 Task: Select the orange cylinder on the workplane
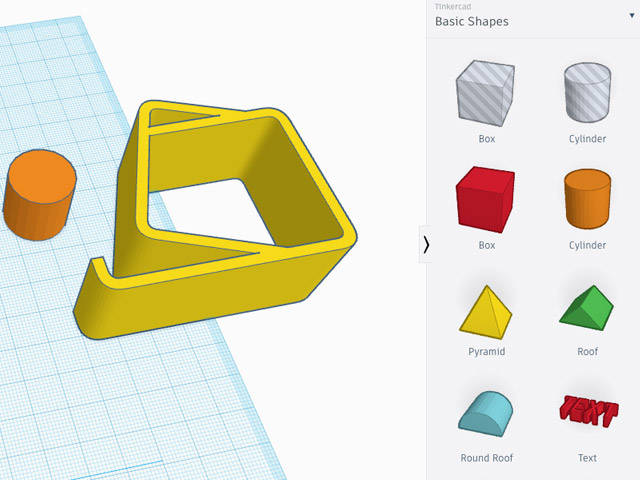40,197
